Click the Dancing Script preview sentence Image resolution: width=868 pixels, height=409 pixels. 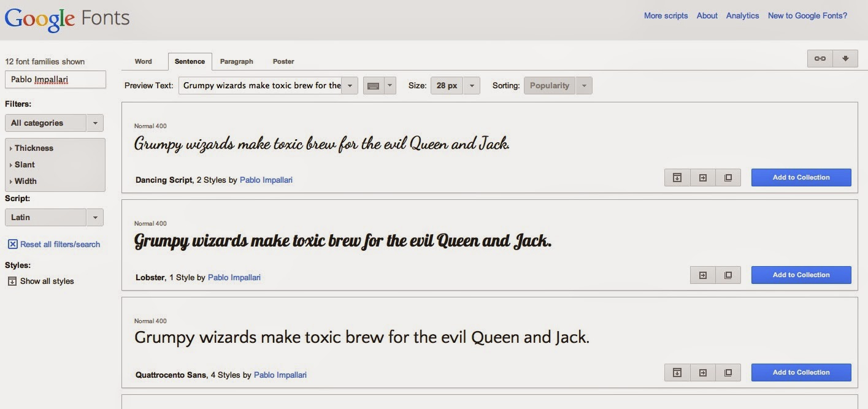tap(322, 144)
